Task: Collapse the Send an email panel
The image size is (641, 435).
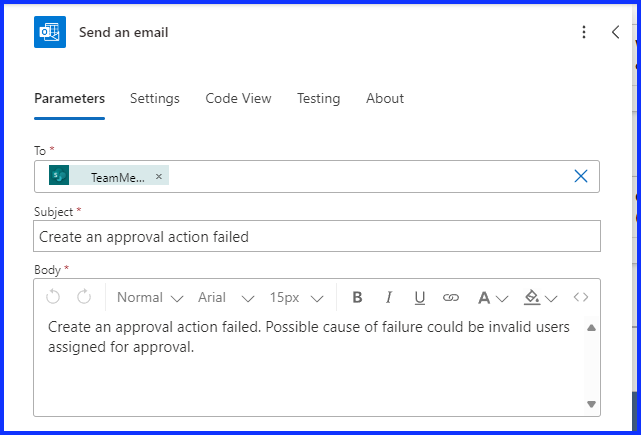Action: (x=615, y=32)
